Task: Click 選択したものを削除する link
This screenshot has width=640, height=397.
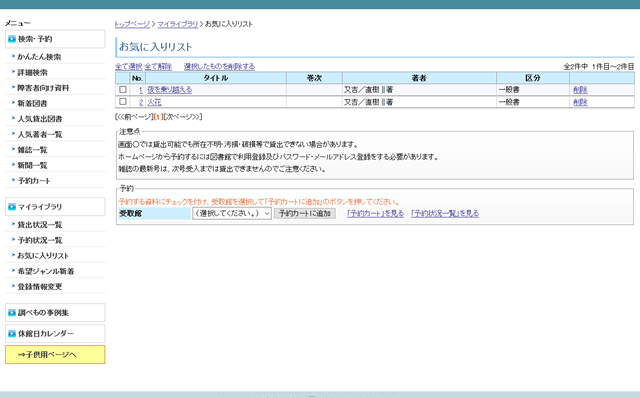Action: (219, 66)
